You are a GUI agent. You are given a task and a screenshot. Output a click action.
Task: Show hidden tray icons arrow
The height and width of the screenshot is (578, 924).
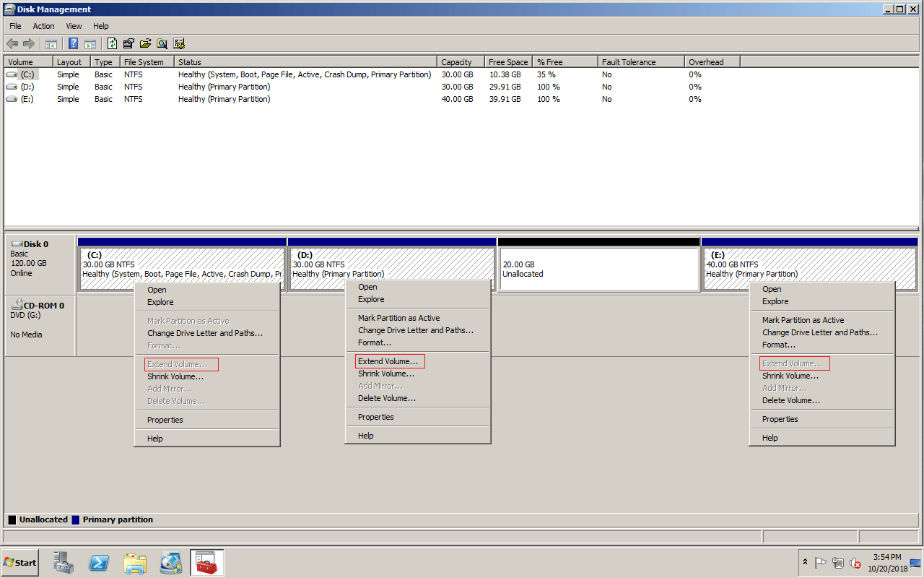[x=805, y=562]
